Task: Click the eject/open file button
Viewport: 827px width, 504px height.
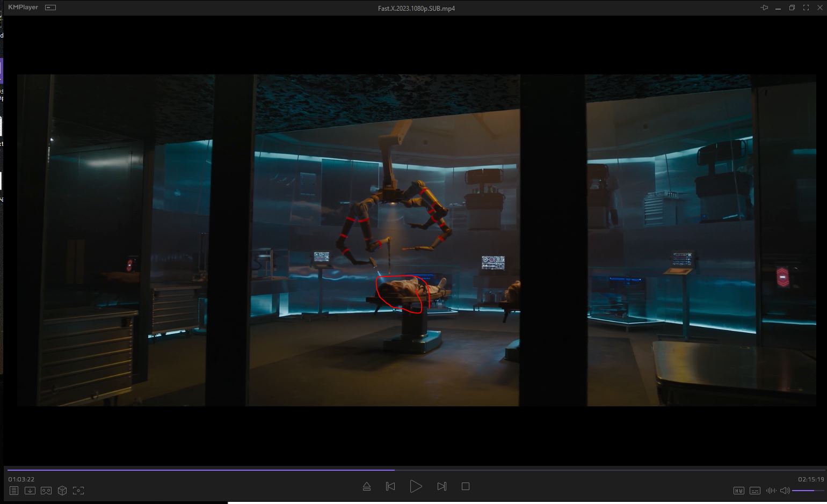Action: (367, 486)
